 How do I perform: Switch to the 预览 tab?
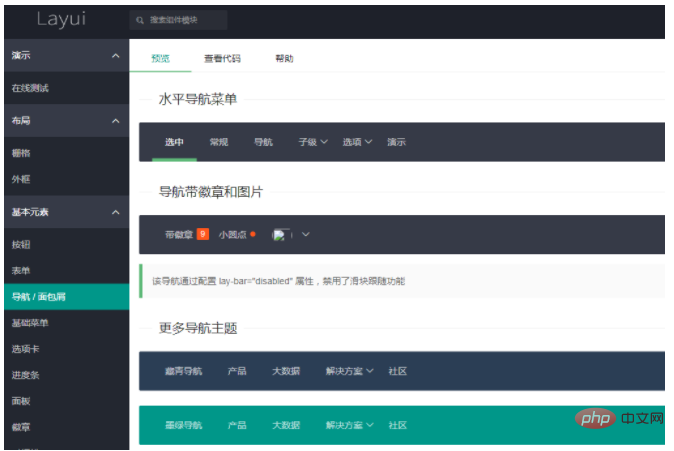(160, 58)
